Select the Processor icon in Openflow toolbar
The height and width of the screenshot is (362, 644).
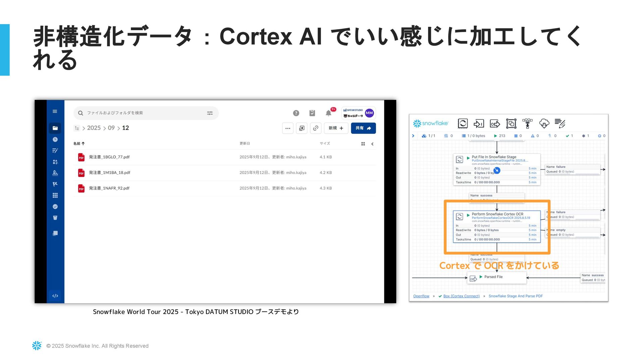tap(463, 123)
